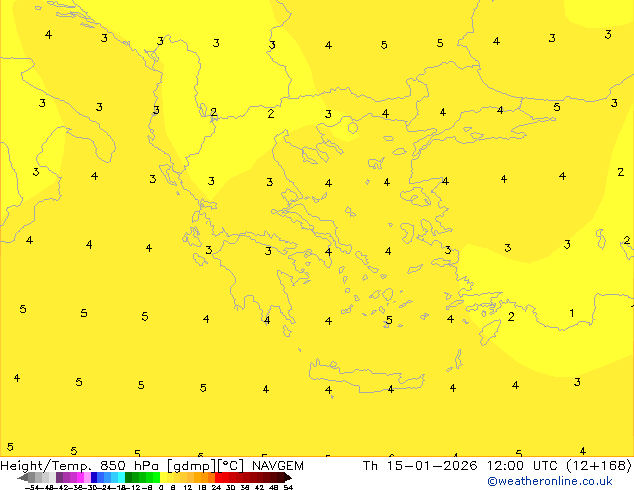Click the legend scale label '54'
Image resolution: width=634 pixels, height=490 pixels.
click(x=288, y=488)
